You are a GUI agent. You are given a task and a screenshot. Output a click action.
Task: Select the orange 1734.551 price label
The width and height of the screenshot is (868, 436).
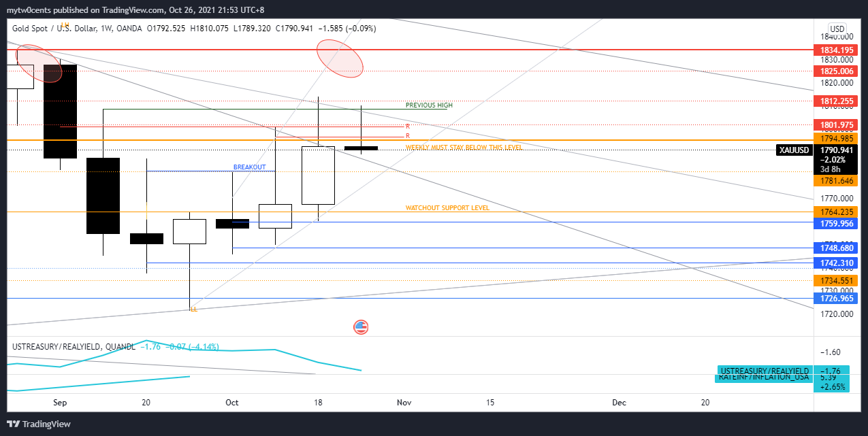click(x=837, y=280)
